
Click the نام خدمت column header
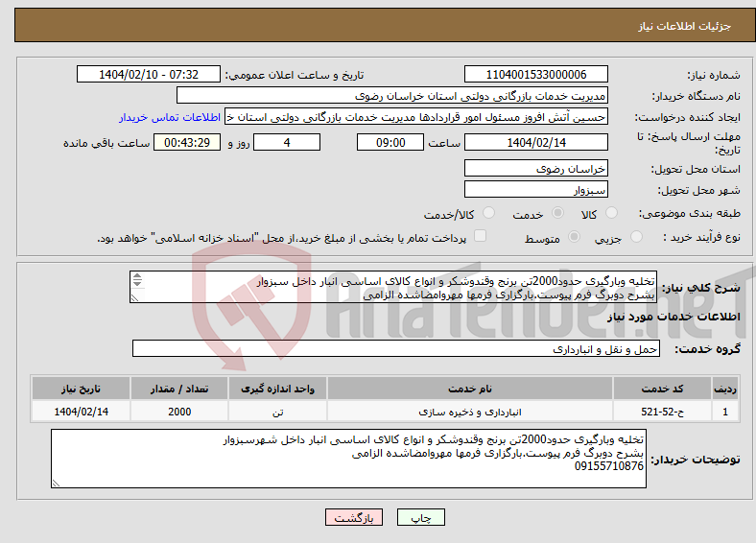[x=470, y=389]
